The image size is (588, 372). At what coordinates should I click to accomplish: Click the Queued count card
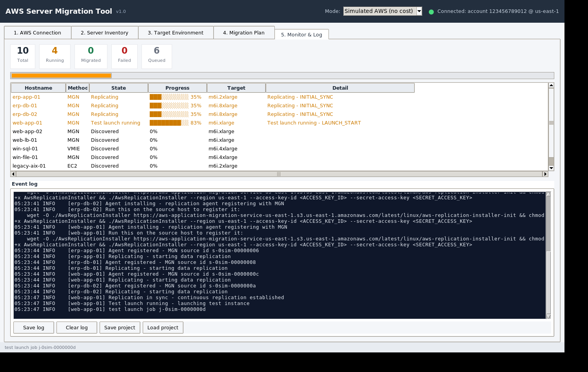[x=157, y=56]
